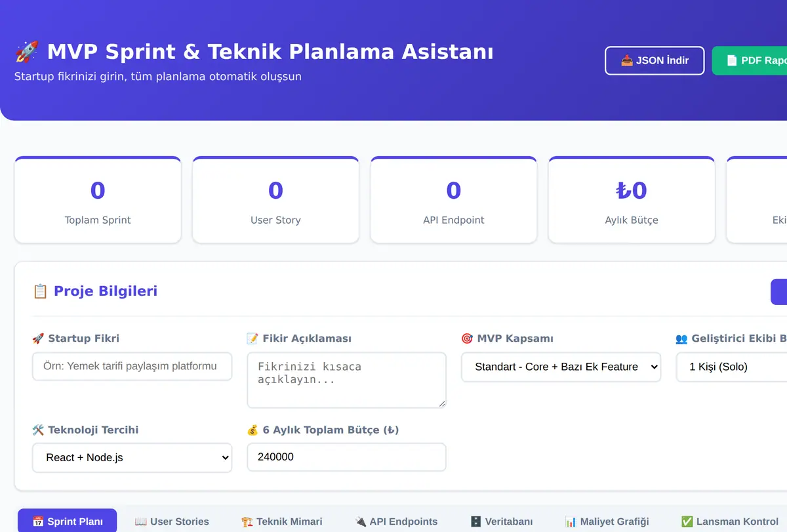
Task: Click the book icon on User Stories tab
Action: click(141, 522)
